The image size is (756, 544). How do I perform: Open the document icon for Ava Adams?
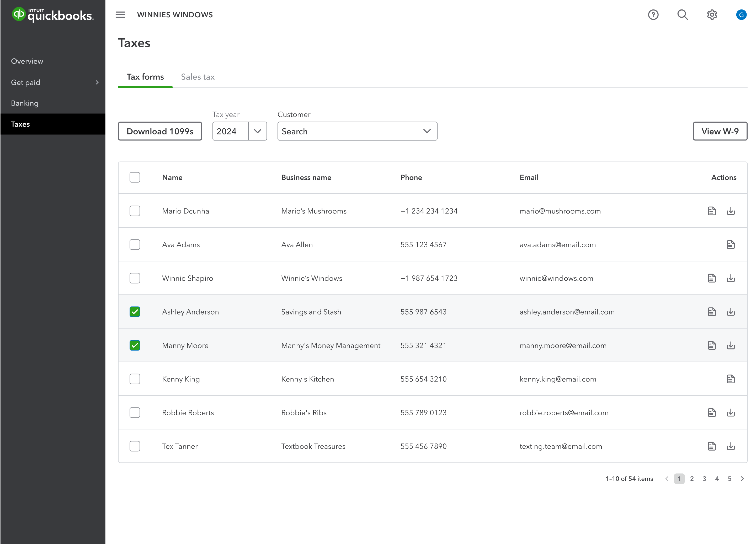pos(731,244)
